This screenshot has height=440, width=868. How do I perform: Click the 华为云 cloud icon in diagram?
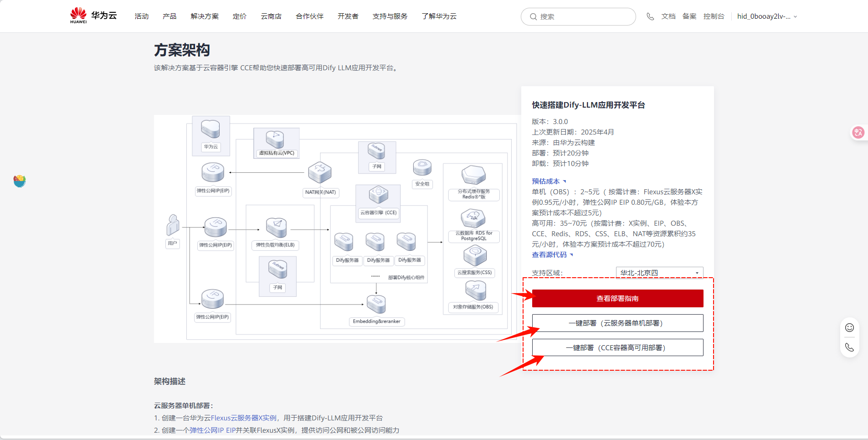(x=211, y=129)
